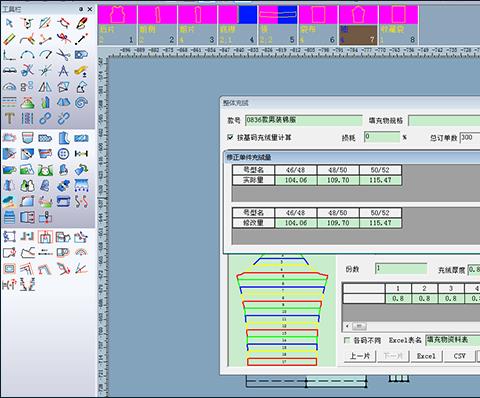Choose the blue spiral tool

click(81, 103)
